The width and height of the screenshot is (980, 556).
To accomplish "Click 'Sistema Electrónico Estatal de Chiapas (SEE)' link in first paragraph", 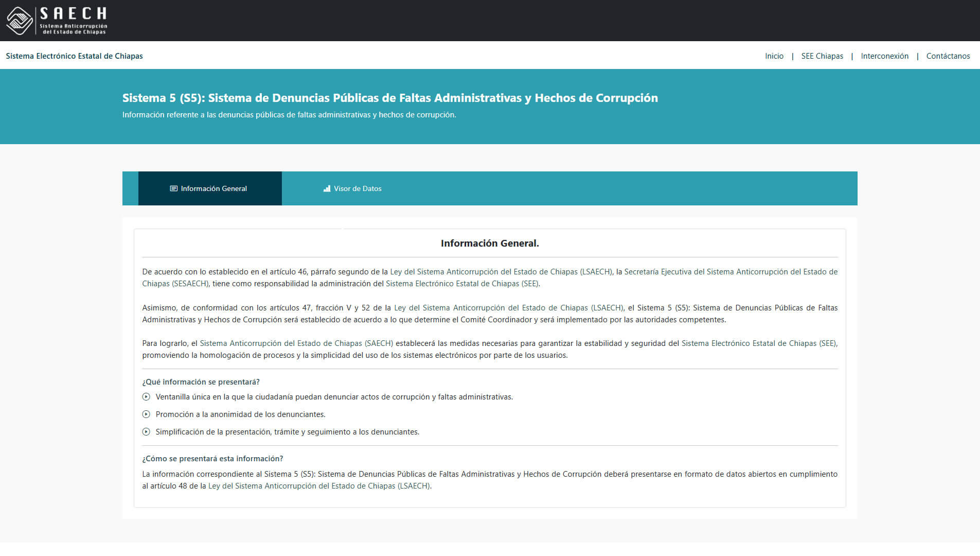I will (x=462, y=284).
